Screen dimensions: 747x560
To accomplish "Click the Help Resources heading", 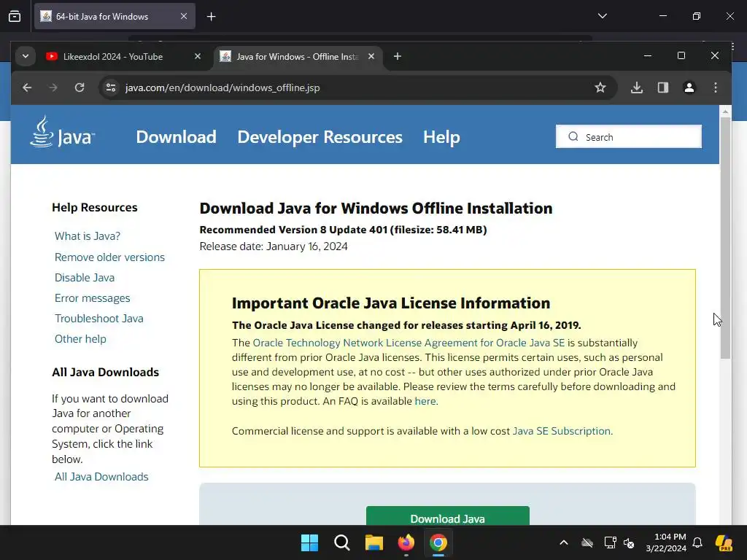I will tap(94, 208).
